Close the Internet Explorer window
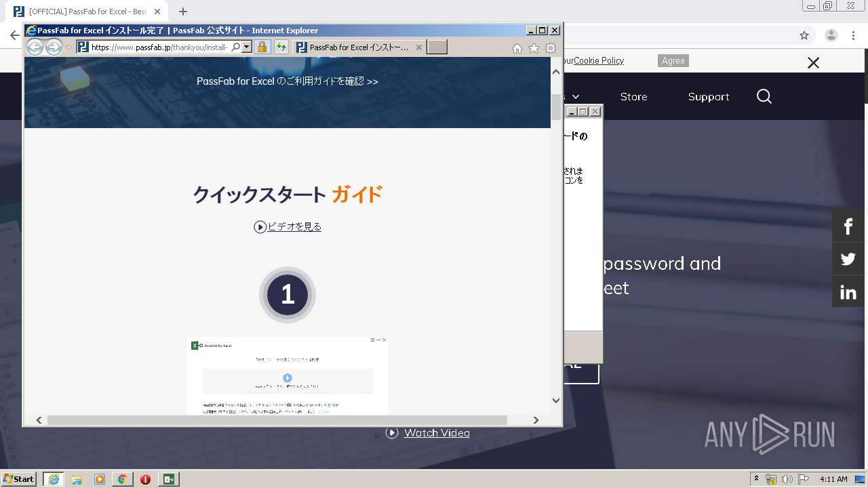The height and width of the screenshot is (488, 868). point(555,30)
